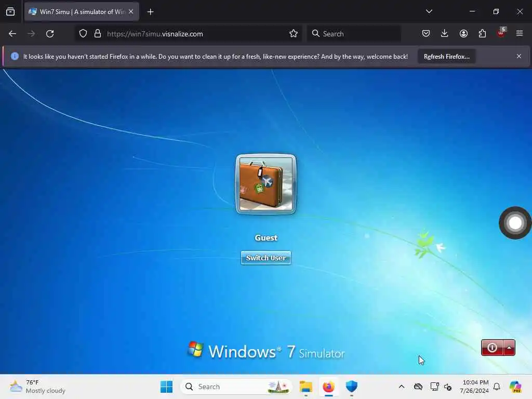This screenshot has width=532, height=399.
Task: Close the Win7 Simu tab
Action: 131,12
